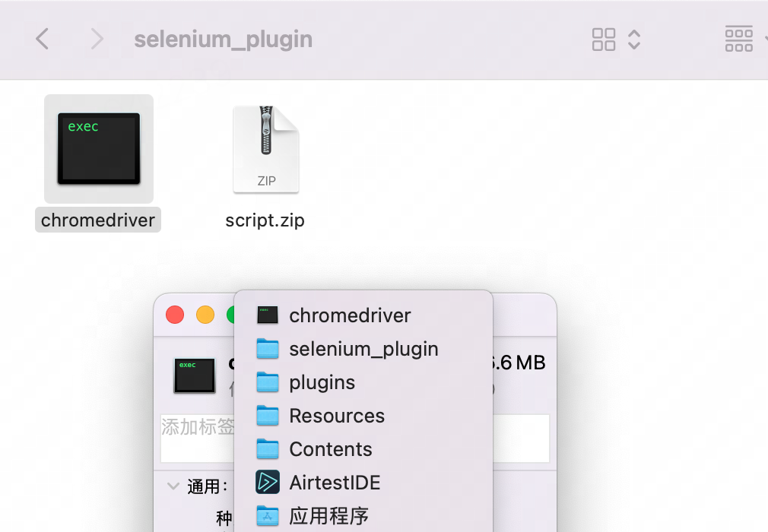Image resolution: width=768 pixels, height=532 pixels.
Task: Select the chromedriver exec file icon
Action: pos(99,149)
